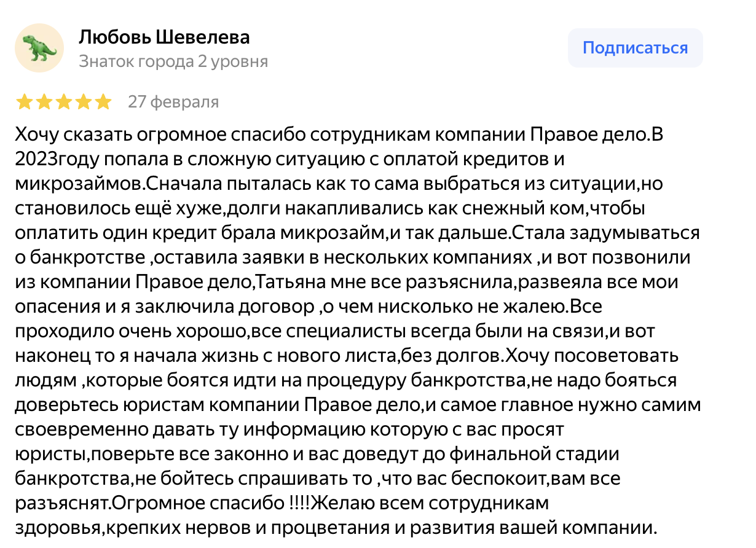This screenshot has height=548, width=756.
Task: Click the "Знаток города 2 уровня" label
Action: (x=173, y=61)
